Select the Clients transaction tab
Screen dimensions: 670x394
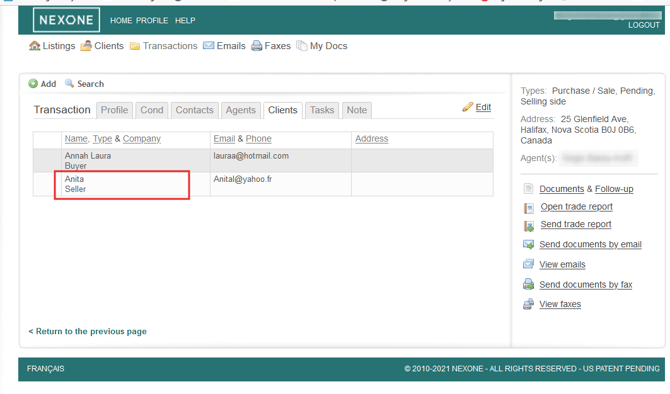click(x=282, y=110)
